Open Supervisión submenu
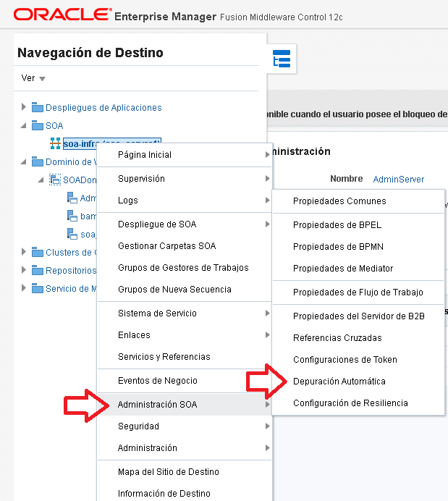Screen dimensions: 448x501 pyautogui.click(x=185, y=179)
